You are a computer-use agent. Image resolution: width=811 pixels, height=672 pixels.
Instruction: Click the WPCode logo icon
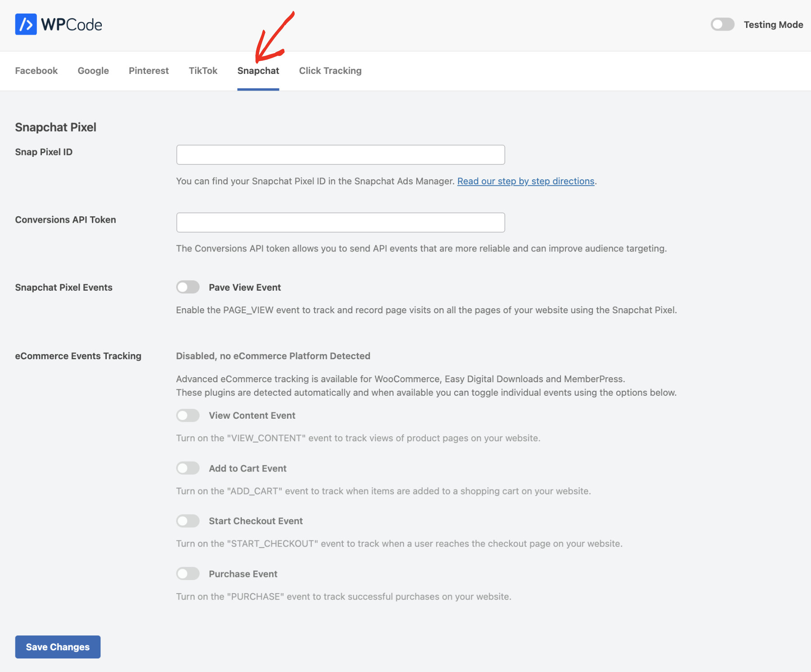click(26, 24)
